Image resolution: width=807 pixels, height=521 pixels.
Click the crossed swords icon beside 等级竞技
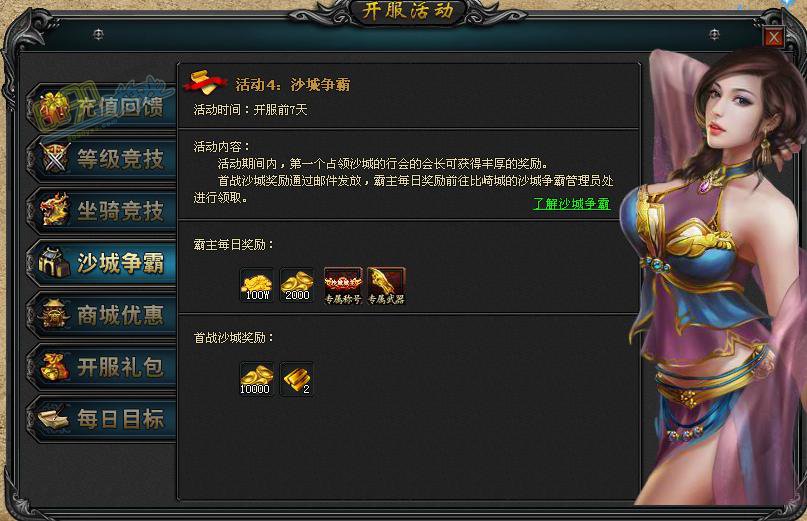click(55, 158)
